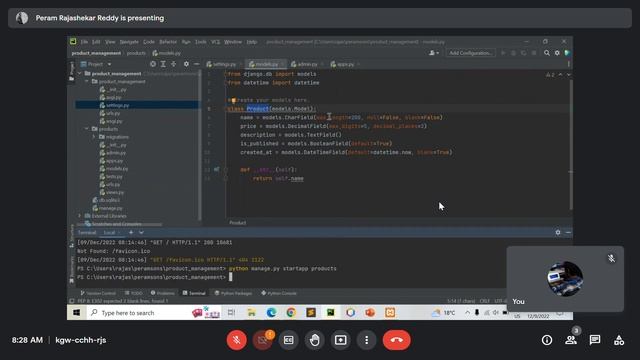640x360 pixels.
Task: Collapse the inner product_management package folder
Action: [x=87, y=82]
